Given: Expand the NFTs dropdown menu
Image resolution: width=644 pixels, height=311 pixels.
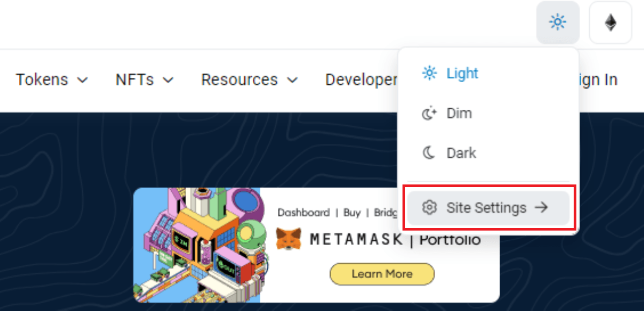Looking at the screenshot, I should [145, 80].
